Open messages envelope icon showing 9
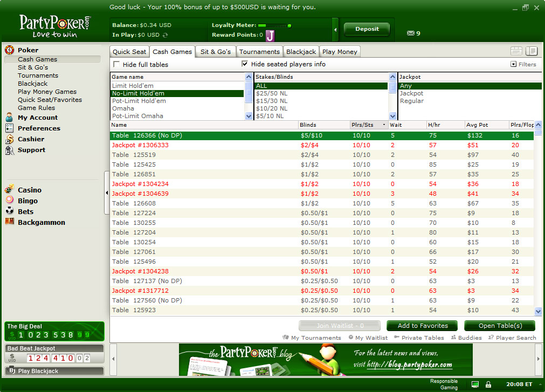Screen dimensions: 545x392 (410, 33)
